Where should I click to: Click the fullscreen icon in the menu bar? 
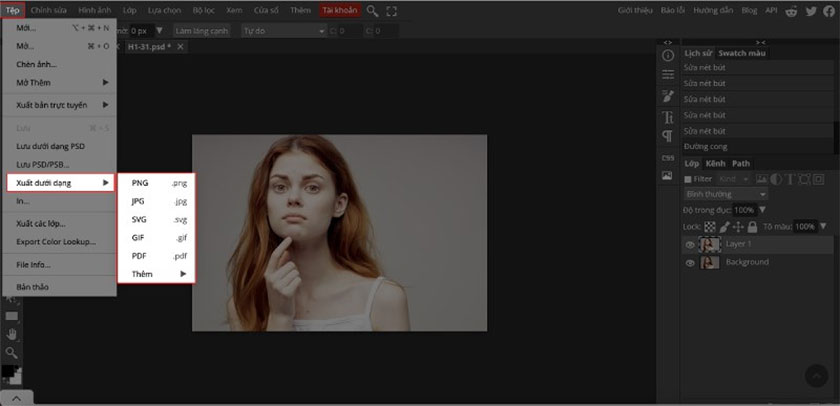pos(391,10)
